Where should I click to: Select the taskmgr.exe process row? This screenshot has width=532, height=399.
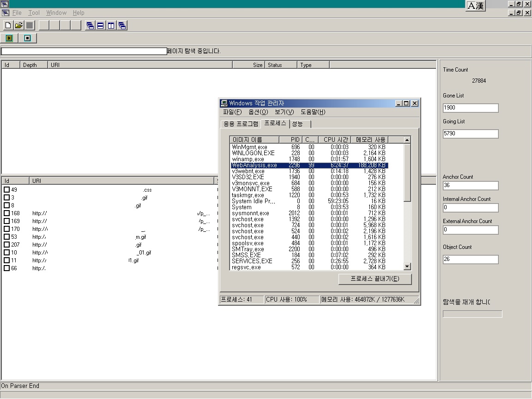coord(248,195)
